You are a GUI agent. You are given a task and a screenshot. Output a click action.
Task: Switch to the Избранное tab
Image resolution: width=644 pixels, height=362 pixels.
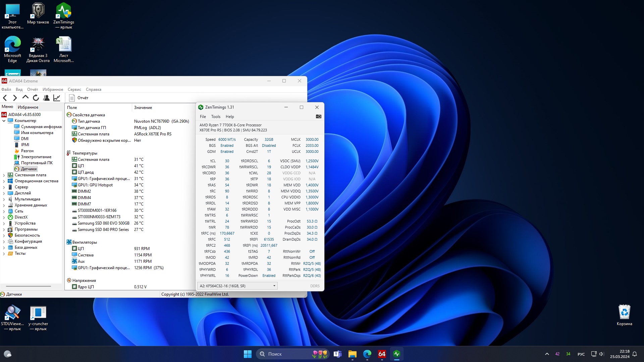28,107
